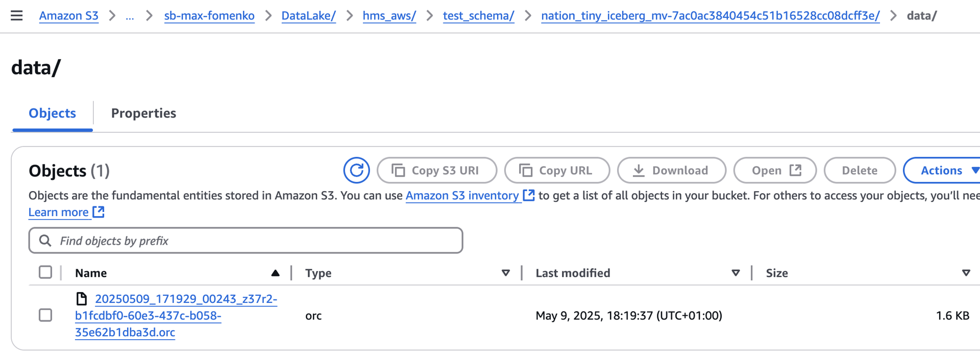Sort by Name using the ascending arrow

275,273
